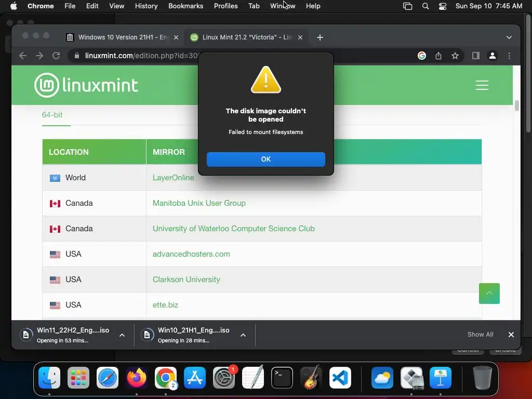Open the Chrome three-dot menu
Viewport: 532px width, 399px height.
point(509,56)
